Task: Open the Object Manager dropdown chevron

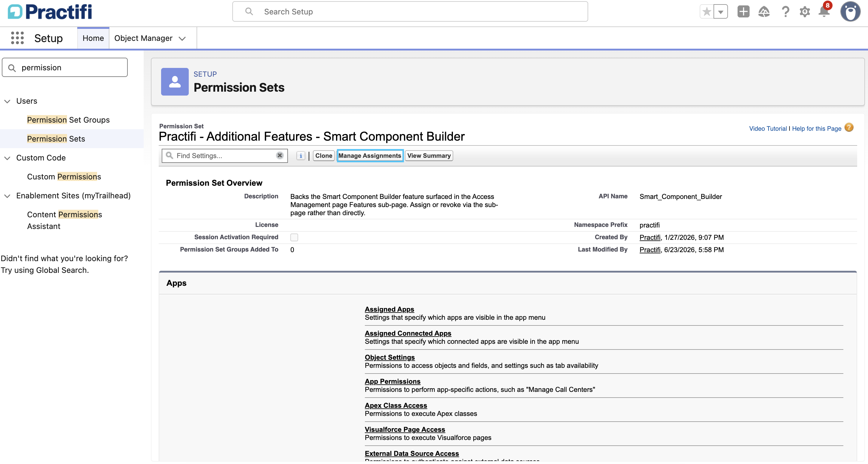Action: coord(182,38)
